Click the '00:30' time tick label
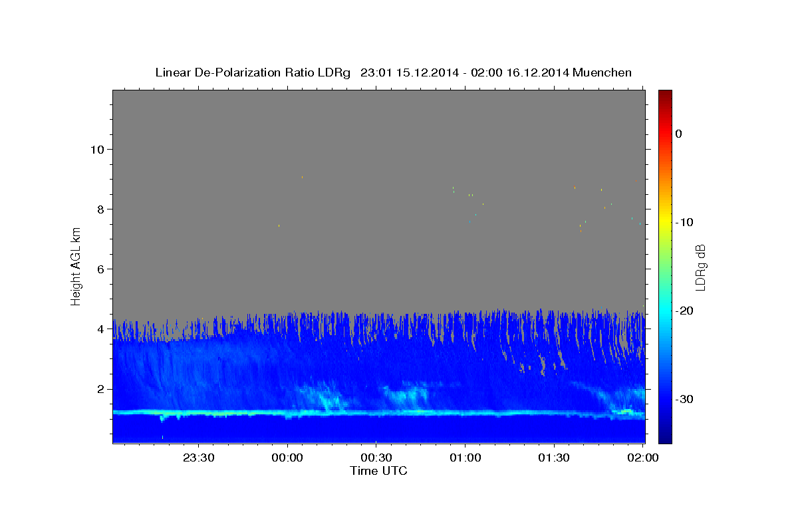This screenshot has width=798, height=532. [x=376, y=458]
